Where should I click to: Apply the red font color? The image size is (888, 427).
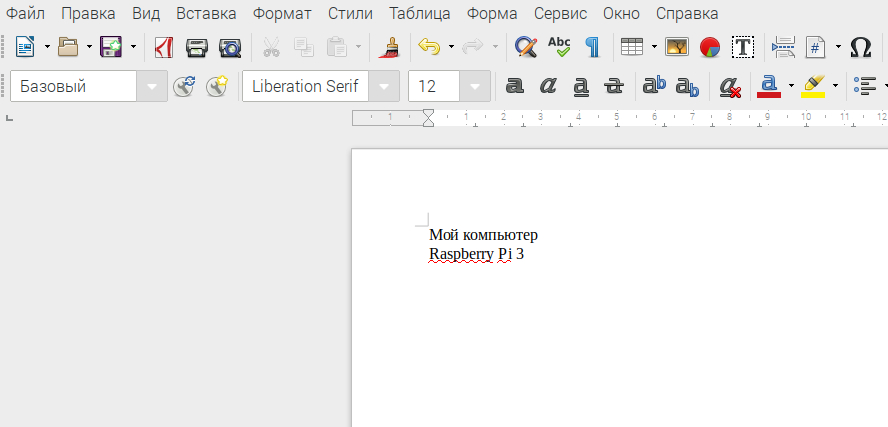tap(769, 87)
